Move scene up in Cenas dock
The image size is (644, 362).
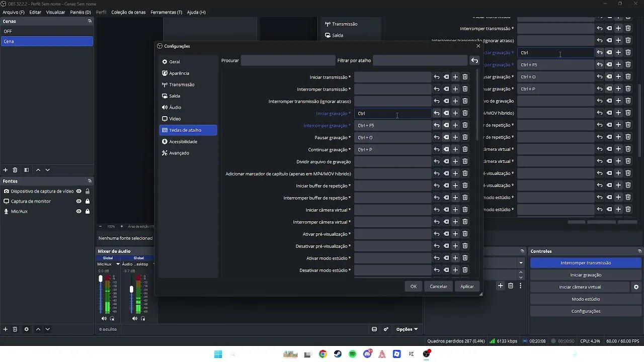[38, 170]
